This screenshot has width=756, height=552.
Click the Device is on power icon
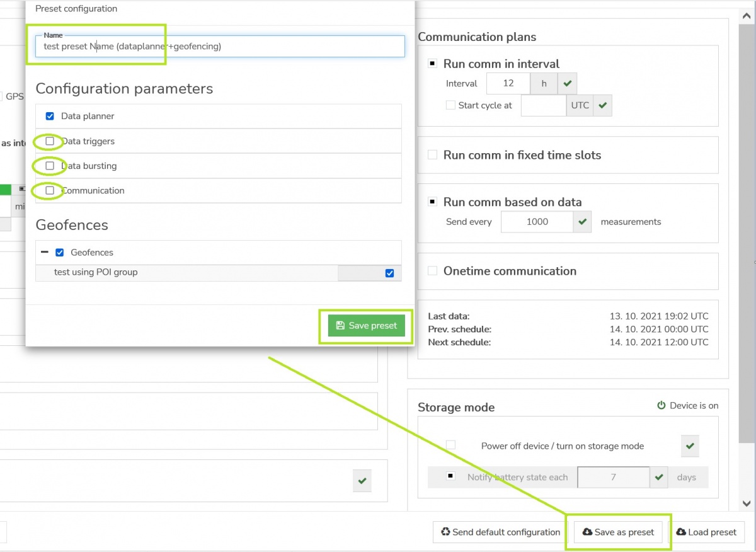point(661,406)
